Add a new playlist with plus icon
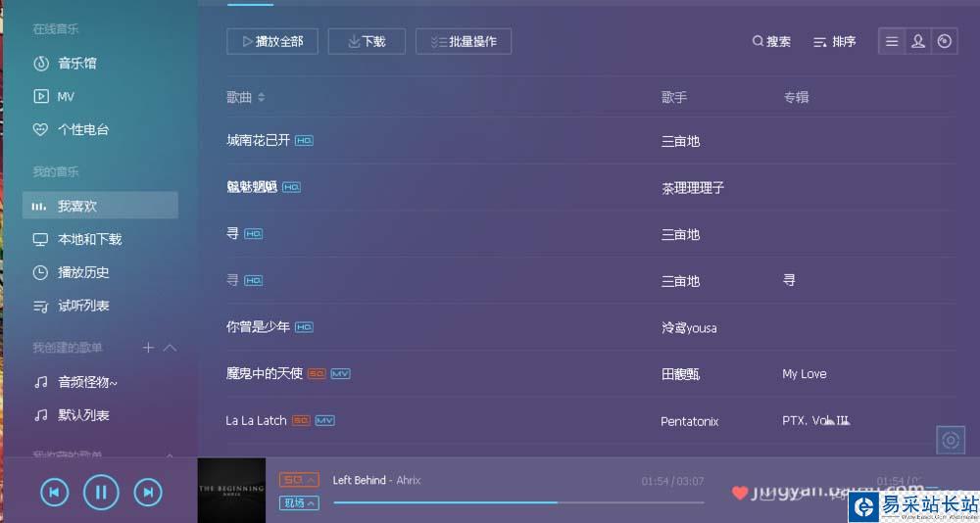The width and height of the screenshot is (980, 523). point(148,348)
